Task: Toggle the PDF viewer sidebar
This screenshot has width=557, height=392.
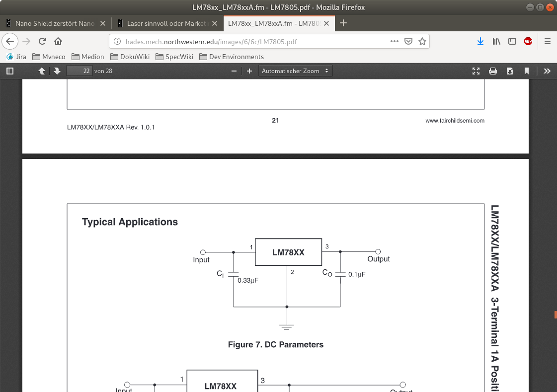Action: tap(10, 71)
